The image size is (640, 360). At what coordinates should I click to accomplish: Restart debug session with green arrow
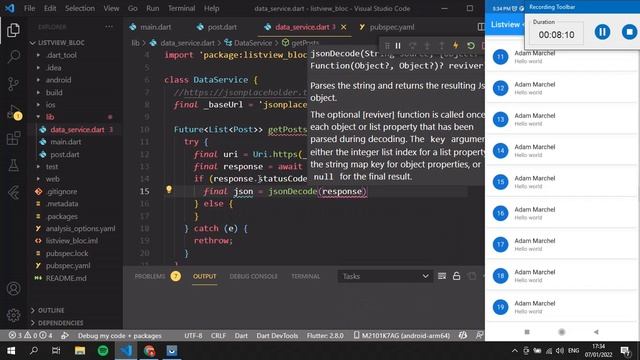pos(470,46)
